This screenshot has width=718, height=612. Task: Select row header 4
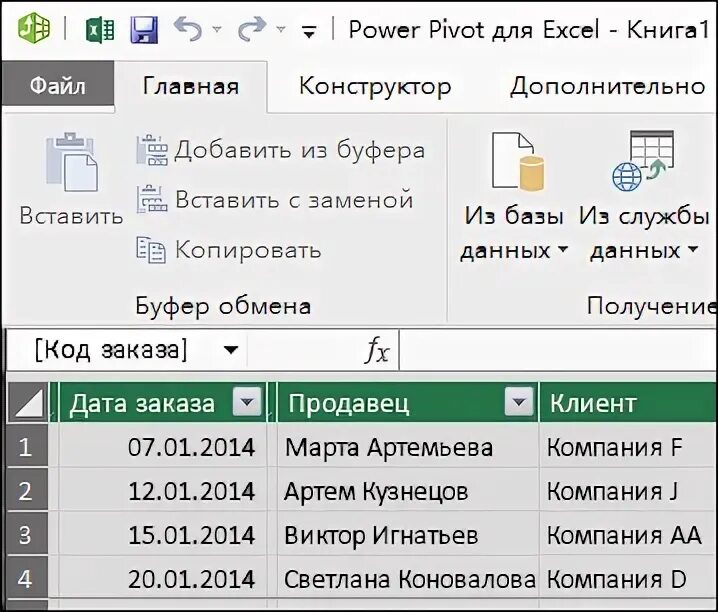pyautogui.click(x=27, y=578)
